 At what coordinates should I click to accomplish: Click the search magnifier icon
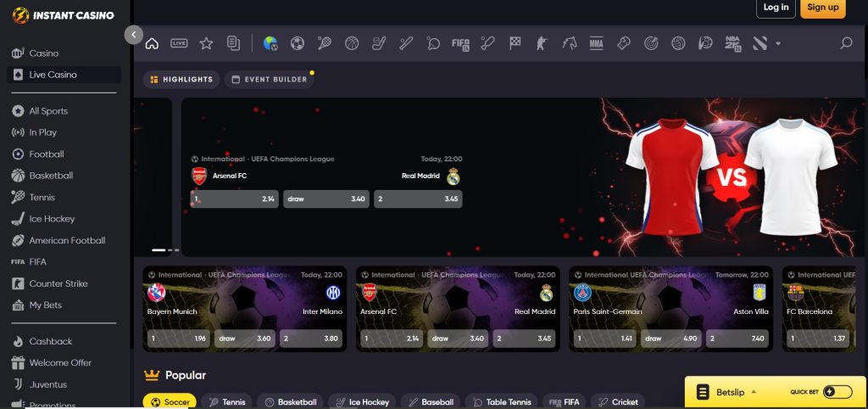[x=845, y=43]
